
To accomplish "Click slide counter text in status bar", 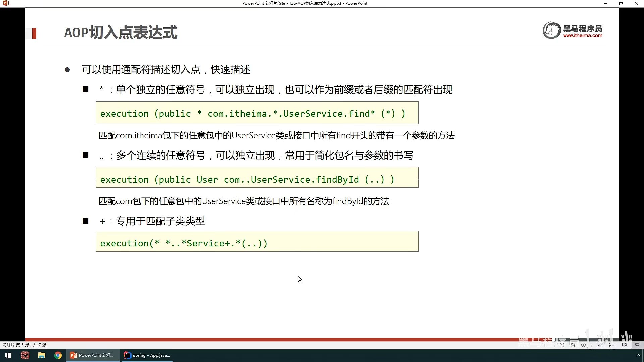I will click(x=24, y=345).
